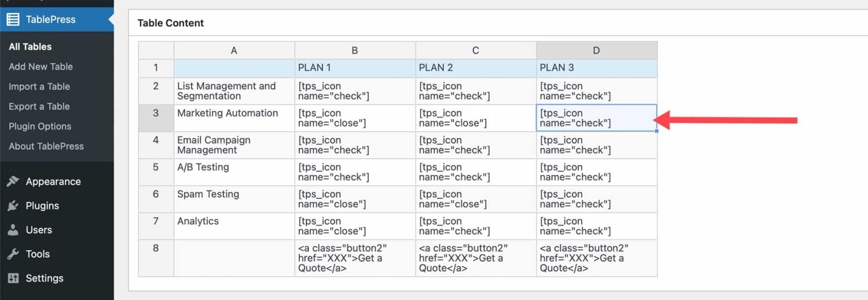The image size is (868, 300).
Task: Select column D header
Action: pyautogui.click(x=596, y=50)
